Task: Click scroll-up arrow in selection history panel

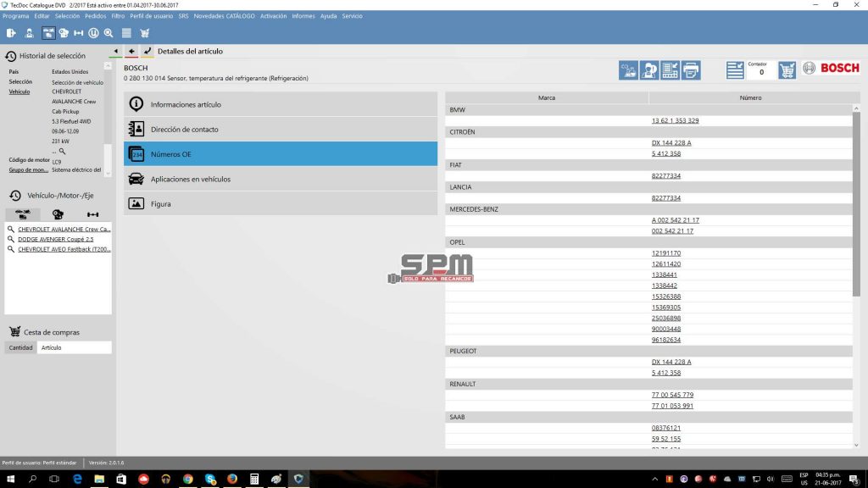Action: pos(108,66)
